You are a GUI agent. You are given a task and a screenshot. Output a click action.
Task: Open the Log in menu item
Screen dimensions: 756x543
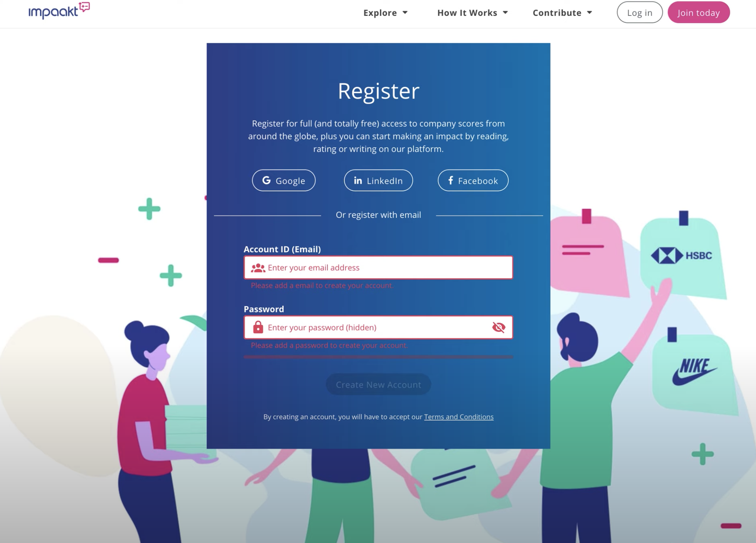click(x=639, y=12)
